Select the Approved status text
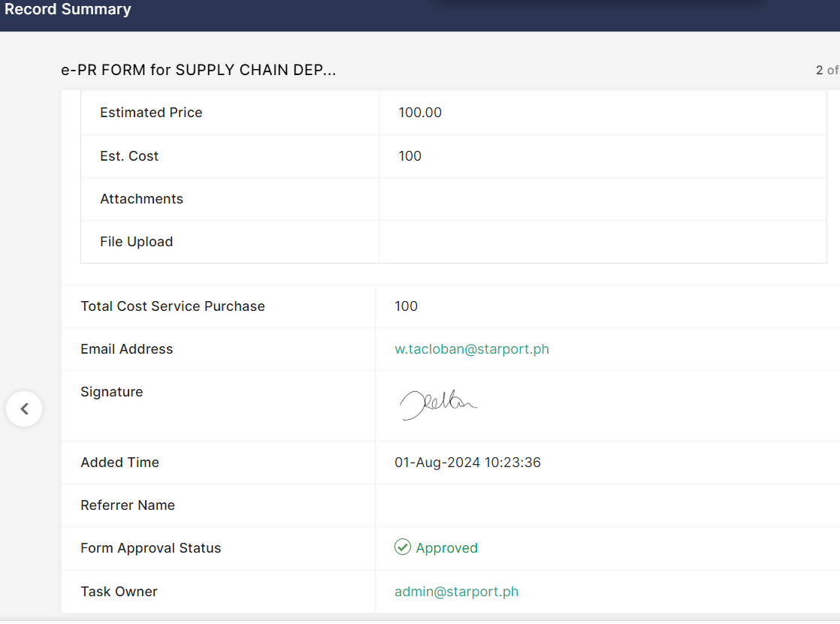 point(446,548)
